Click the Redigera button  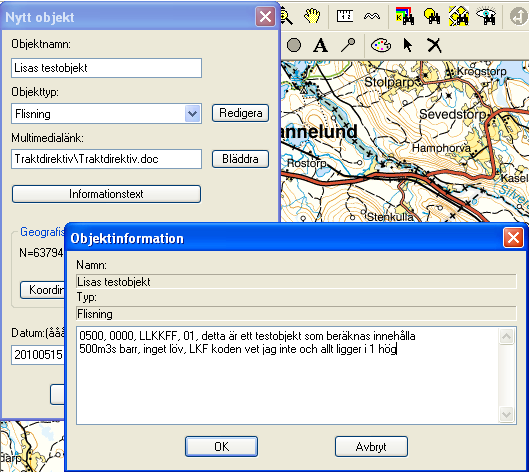[240, 113]
